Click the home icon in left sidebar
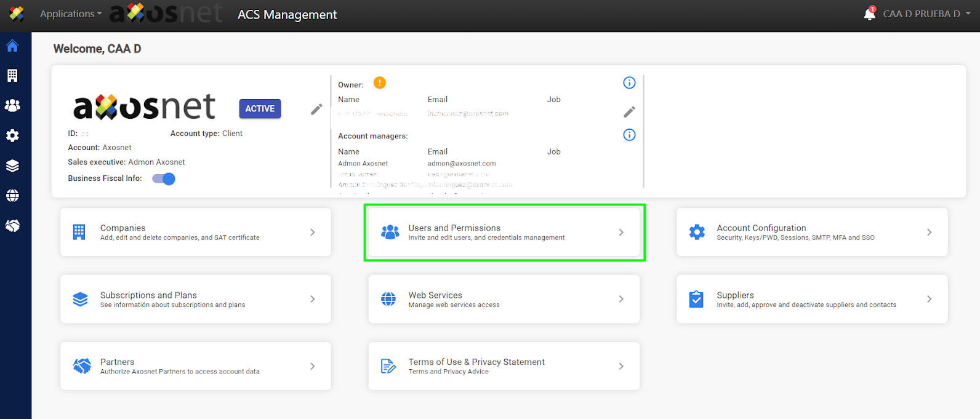This screenshot has height=419, width=980. point(12,46)
